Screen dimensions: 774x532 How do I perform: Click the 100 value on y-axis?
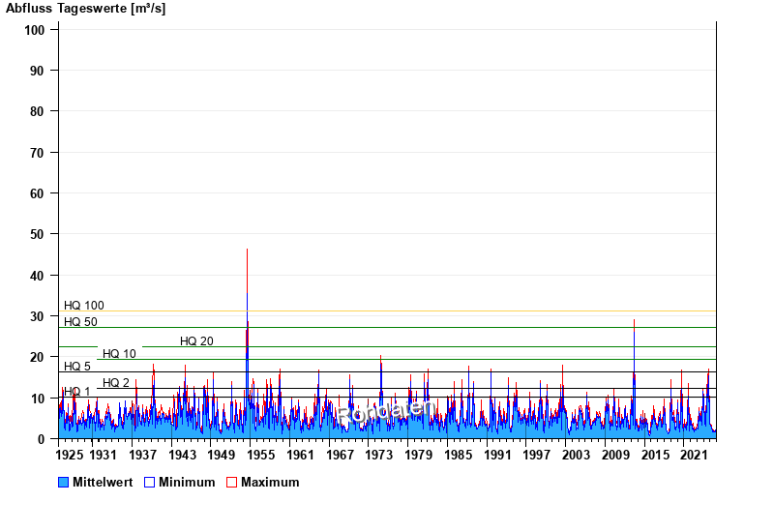click(x=35, y=30)
